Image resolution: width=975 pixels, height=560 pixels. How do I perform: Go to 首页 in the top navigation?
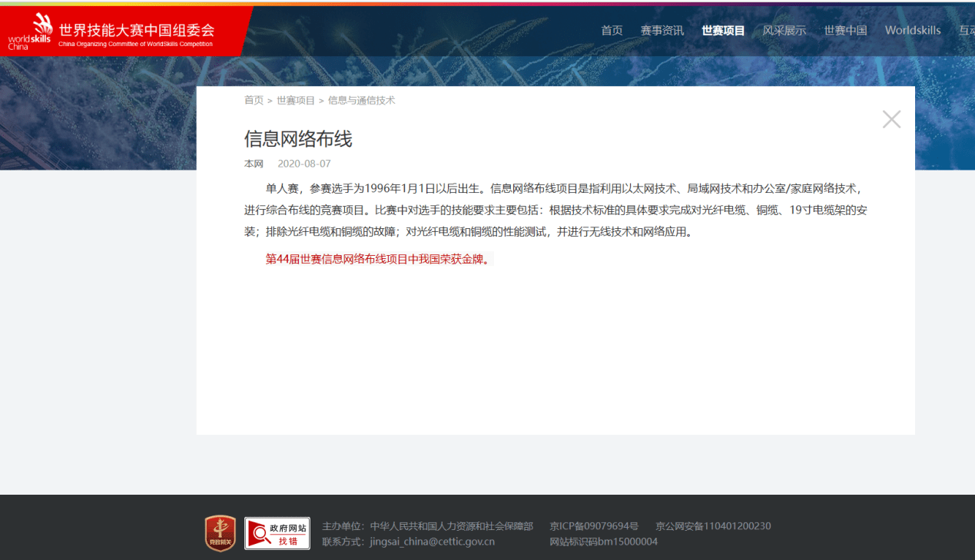pos(612,31)
